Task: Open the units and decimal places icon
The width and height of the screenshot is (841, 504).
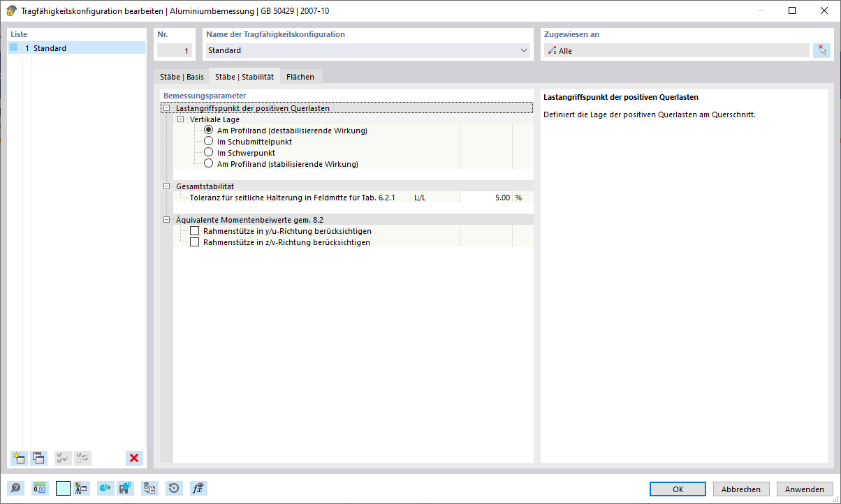Action: click(x=40, y=488)
